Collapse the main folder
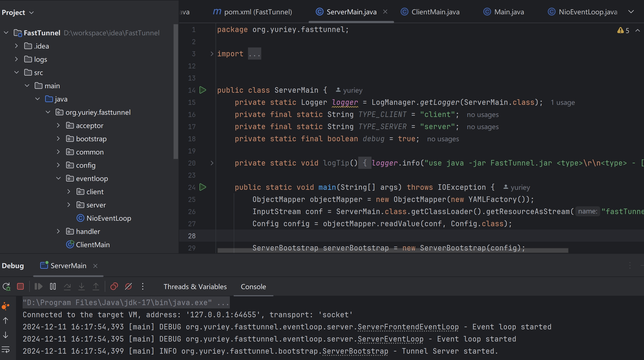Image resolution: width=644 pixels, height=360 pixels. [x=27, y=86]
